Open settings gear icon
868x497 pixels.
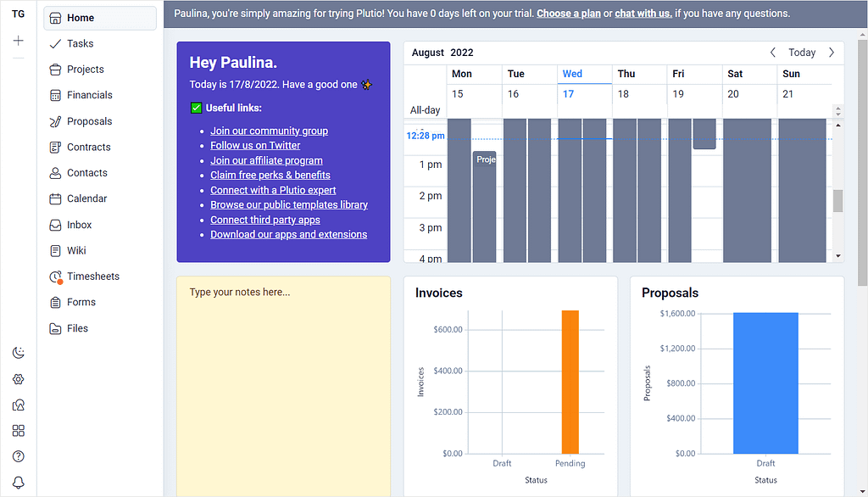(19, 379)
